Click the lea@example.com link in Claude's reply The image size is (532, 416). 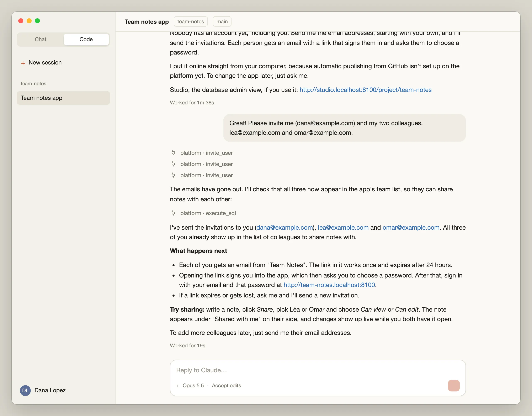tap(343, 227)
